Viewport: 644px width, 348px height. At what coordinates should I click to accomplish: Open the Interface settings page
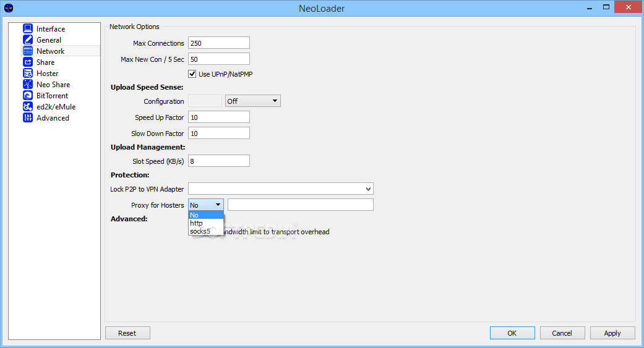pos(51,28)
